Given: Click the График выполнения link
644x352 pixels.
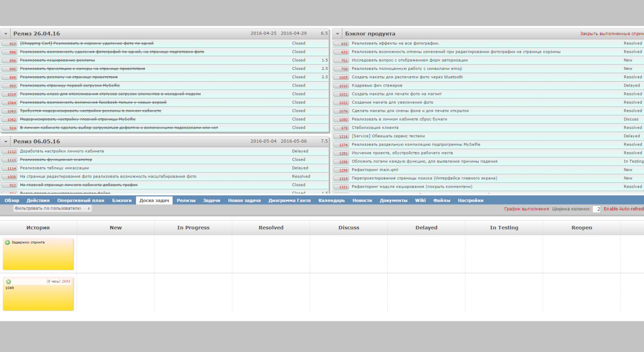Looking at the screenshot, I should pyautogui.click(x=527, y=209).
